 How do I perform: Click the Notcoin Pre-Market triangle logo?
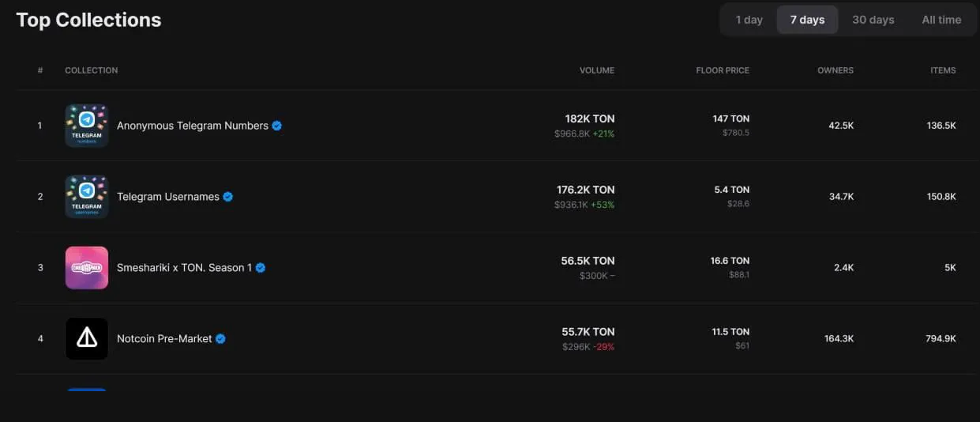point(87,339)
